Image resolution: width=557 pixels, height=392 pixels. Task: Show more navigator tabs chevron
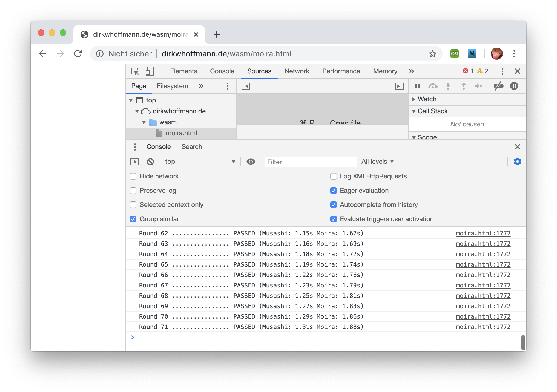[x=201, y=86]
